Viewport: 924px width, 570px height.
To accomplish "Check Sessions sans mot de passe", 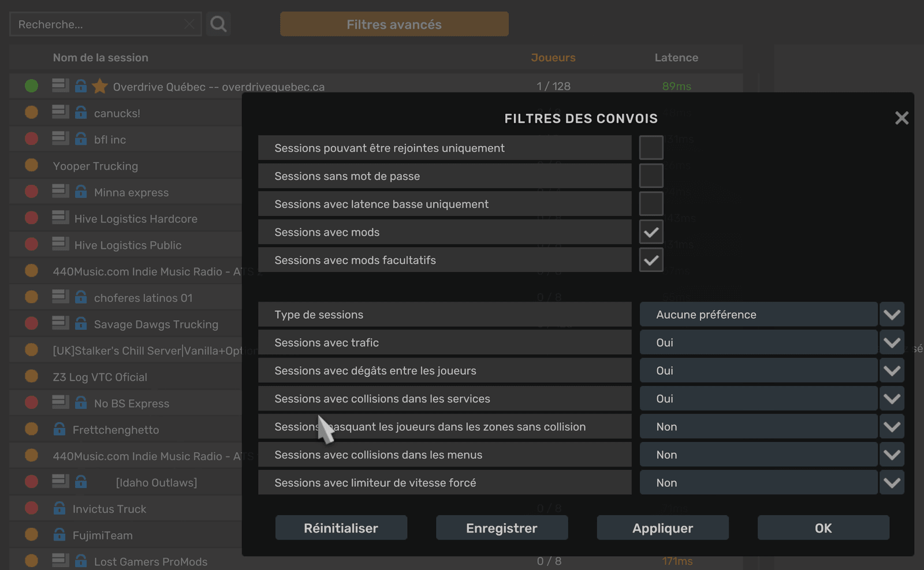I will [x=651, y=176].
